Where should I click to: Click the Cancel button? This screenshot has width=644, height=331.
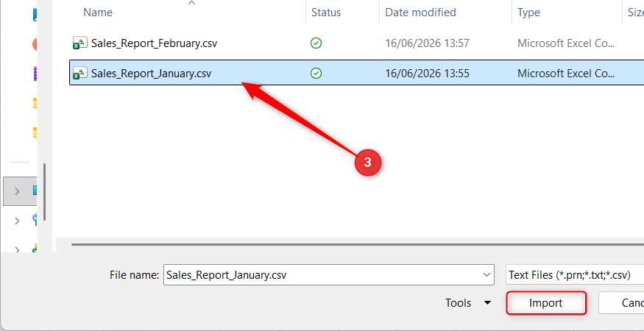click(621, 303)
